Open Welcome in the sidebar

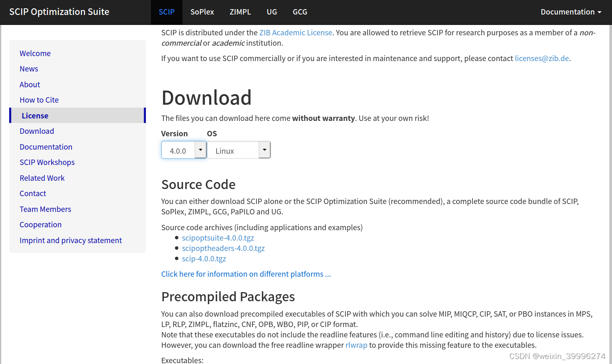[x=35, y=53]
